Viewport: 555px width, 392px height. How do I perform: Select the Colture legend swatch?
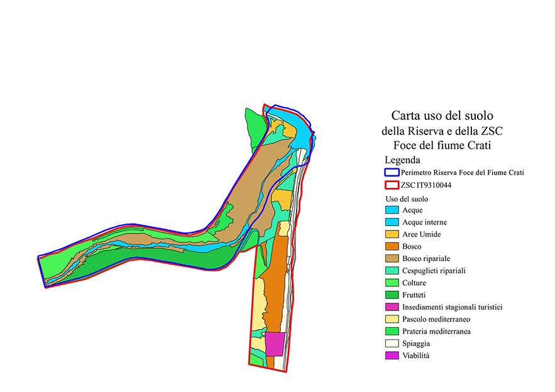392,283
